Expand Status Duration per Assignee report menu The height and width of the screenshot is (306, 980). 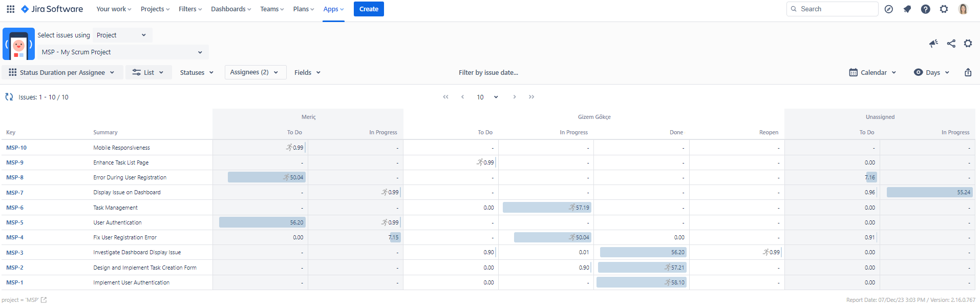62,72
